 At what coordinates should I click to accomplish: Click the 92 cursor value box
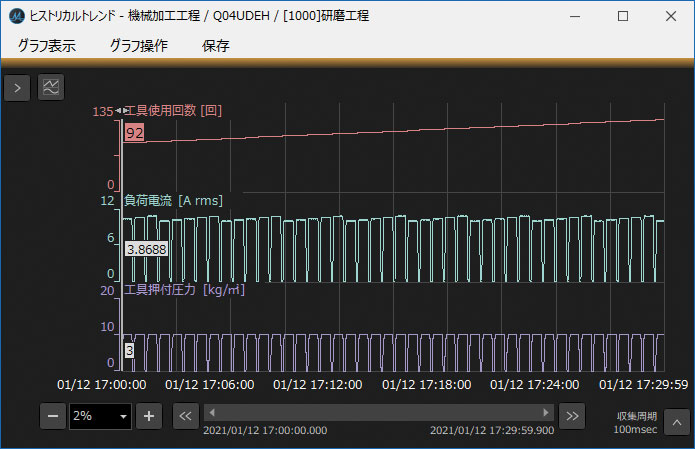[135, 132]
